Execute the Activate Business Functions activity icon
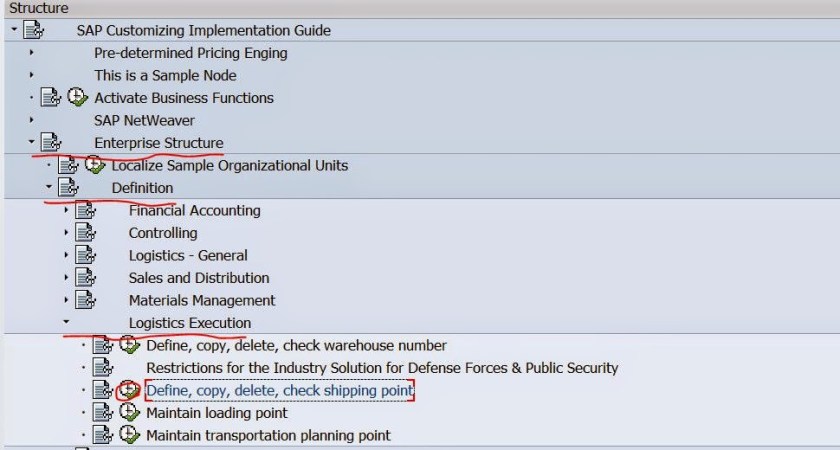The image size is (840, 450). tap(77, 98)
